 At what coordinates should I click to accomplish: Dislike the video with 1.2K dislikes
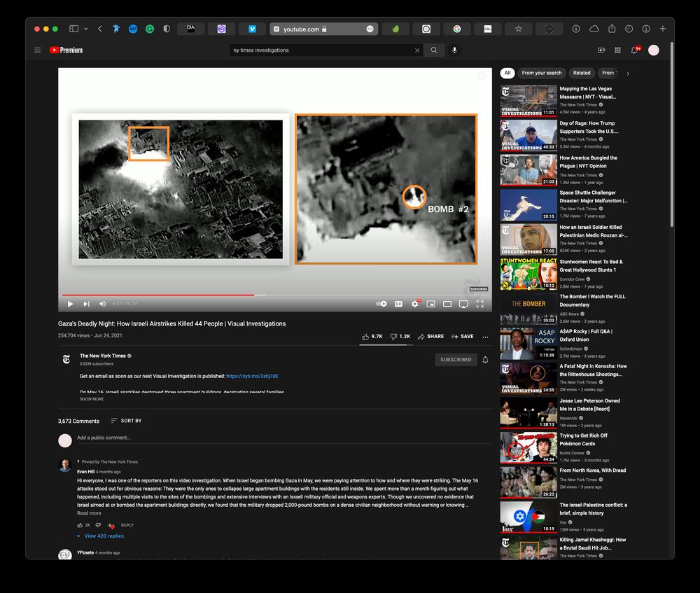[x=400, y=336]
